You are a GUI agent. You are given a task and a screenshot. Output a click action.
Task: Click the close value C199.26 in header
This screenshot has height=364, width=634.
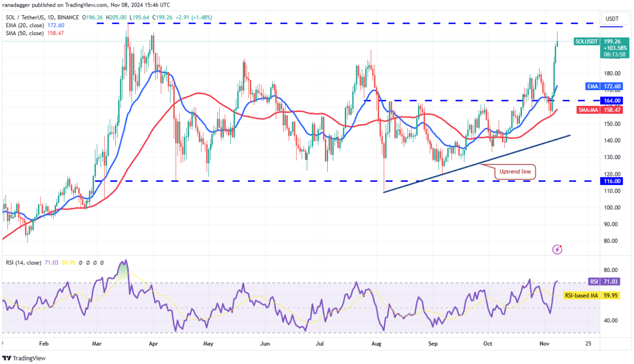162,18
